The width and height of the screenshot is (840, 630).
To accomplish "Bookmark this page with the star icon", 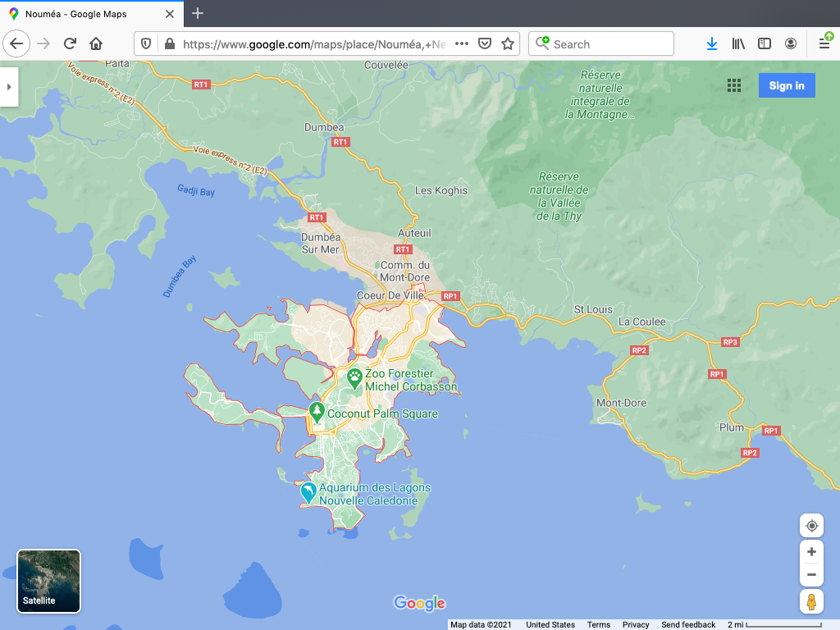I will tap(508, 43).
